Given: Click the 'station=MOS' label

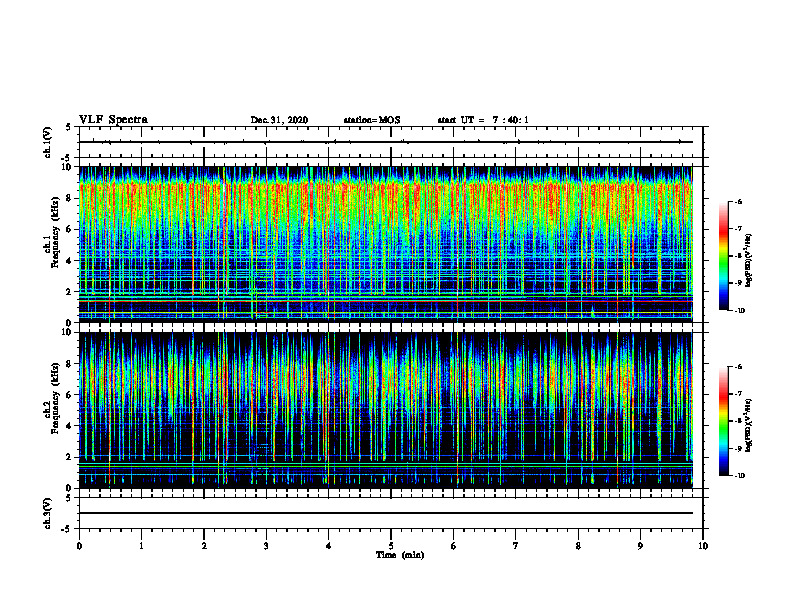Looking at the screenshot, I should pos(372,120).
